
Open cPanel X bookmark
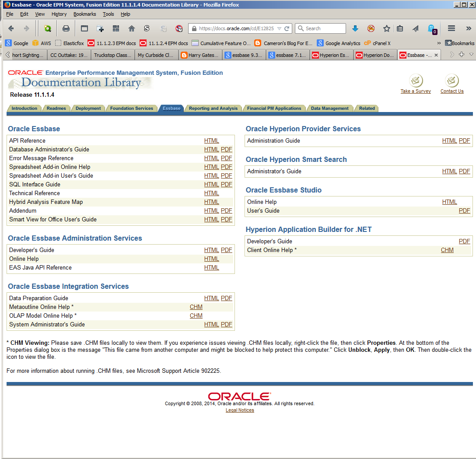377,43
